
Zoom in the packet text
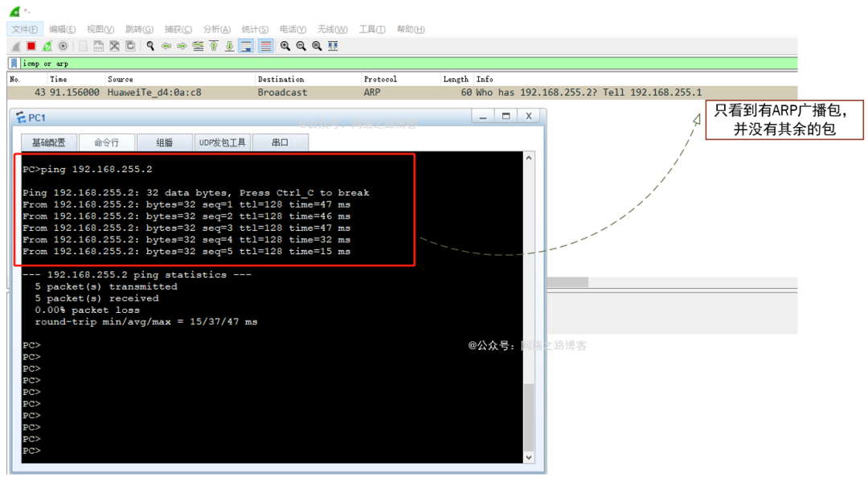(285, 46)
